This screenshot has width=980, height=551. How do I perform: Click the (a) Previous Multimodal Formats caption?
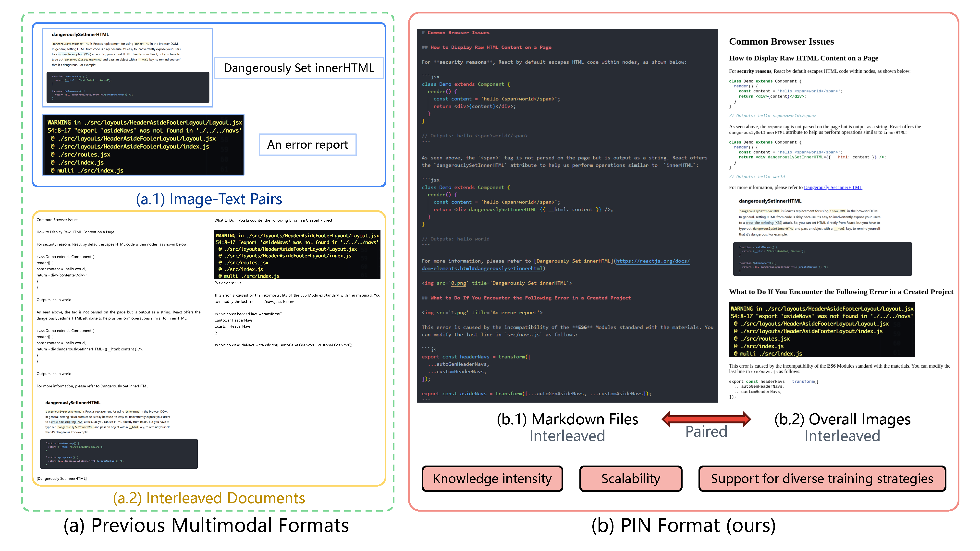[206, 526]
